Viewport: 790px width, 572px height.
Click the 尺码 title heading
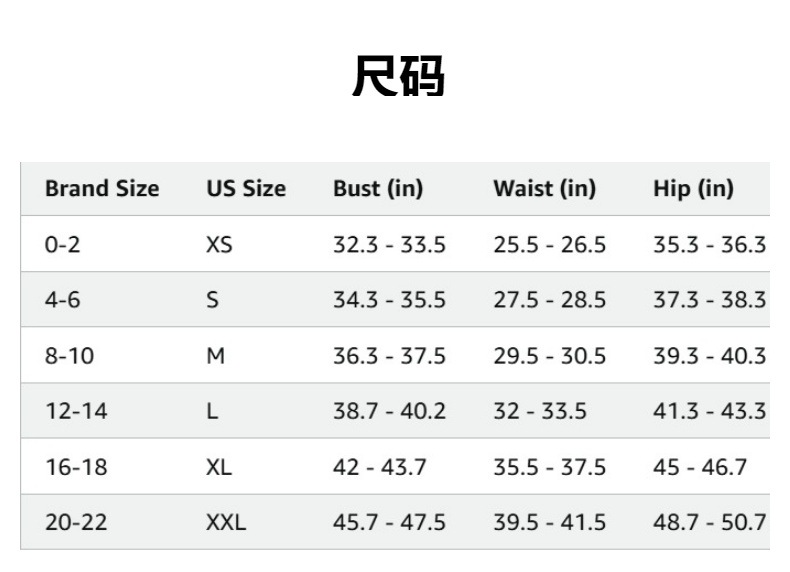pyautogui.click(x=397, y=76)
